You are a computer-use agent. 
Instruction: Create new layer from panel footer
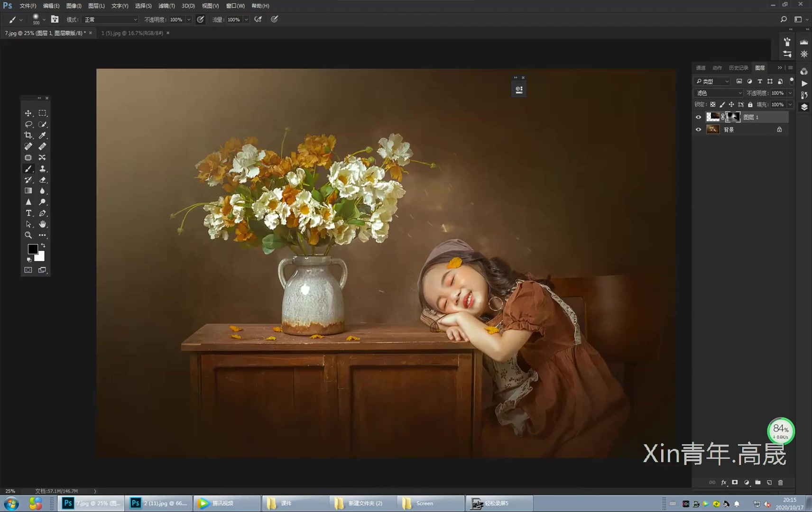pos(769,482)
